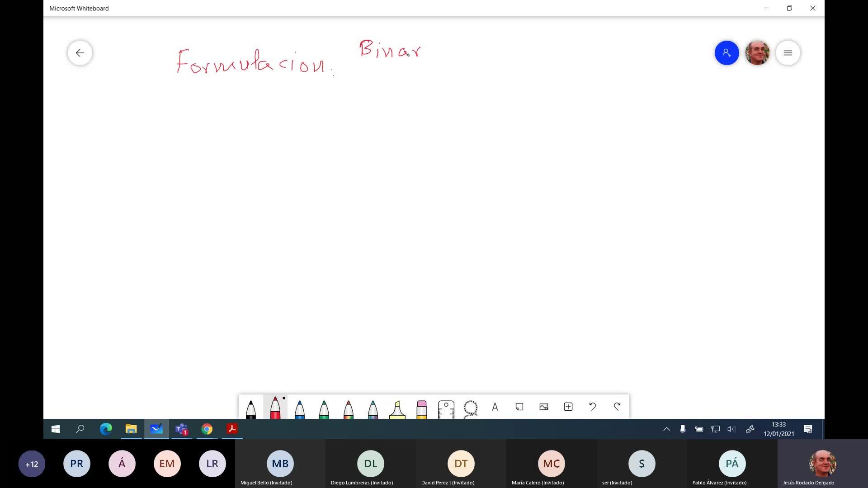Toggle the ruler tool
Screen dimensions: 868x488
446,408
